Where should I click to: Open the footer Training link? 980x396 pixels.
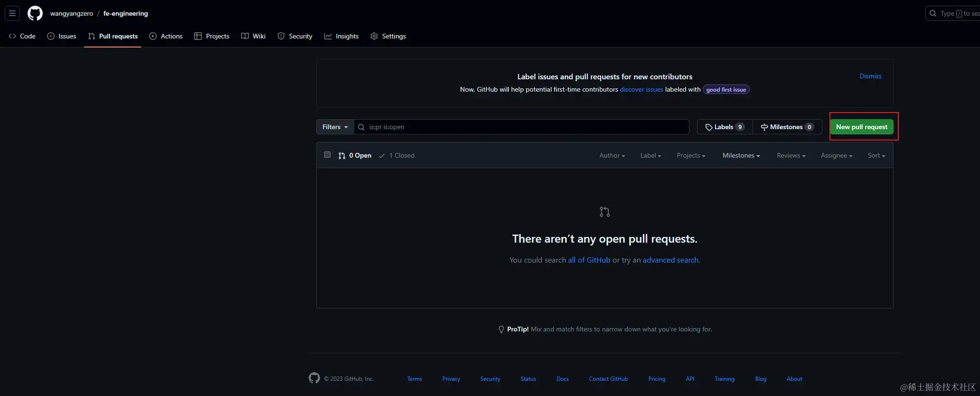point(725,379)
